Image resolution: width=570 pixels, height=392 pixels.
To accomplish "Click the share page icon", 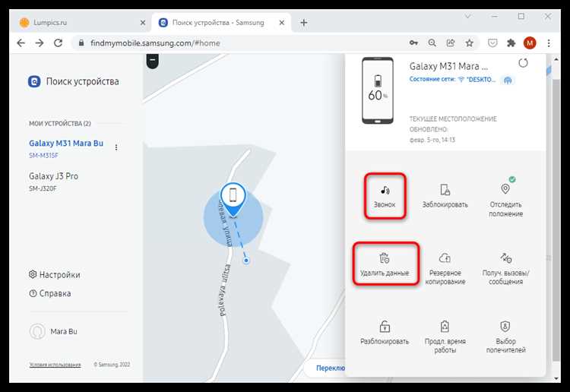I will click(x=451, y=43).
